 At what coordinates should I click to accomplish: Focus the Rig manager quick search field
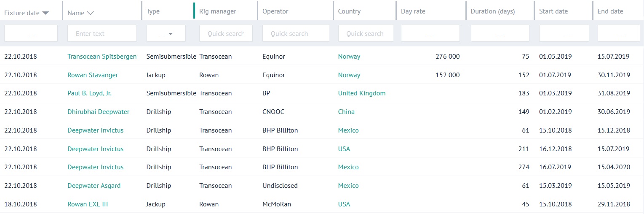pos(226,33)
